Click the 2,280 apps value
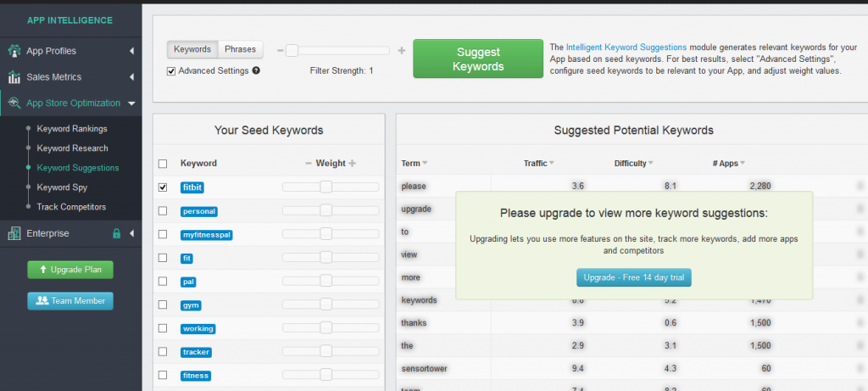The height and width of the screenshot is (391, 868). pyautogui.click(x=760, y=186)
